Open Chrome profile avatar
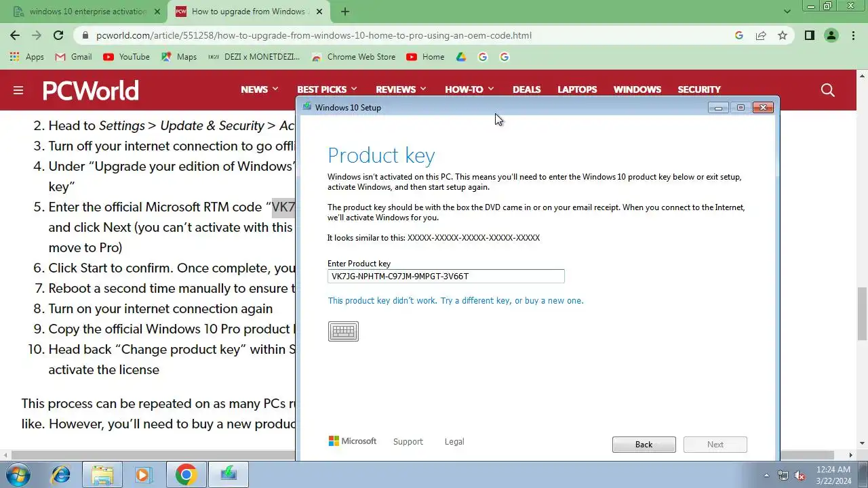The height and width of the screenshot is (488, 868). point(831,35)
